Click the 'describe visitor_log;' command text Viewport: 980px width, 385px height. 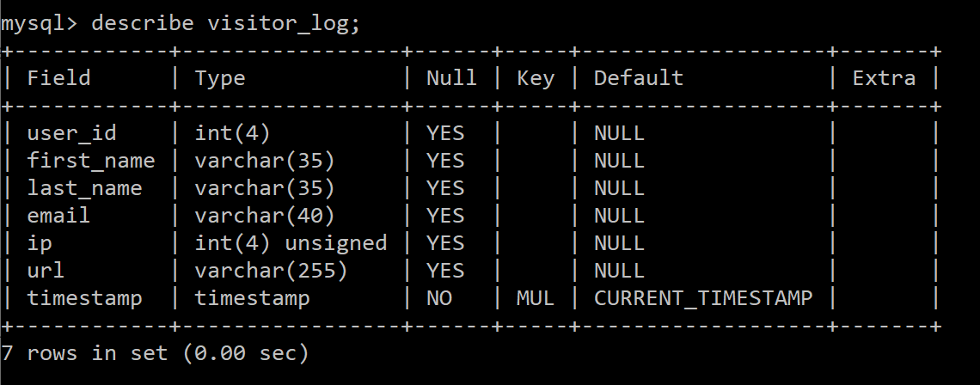coord(225,23)
